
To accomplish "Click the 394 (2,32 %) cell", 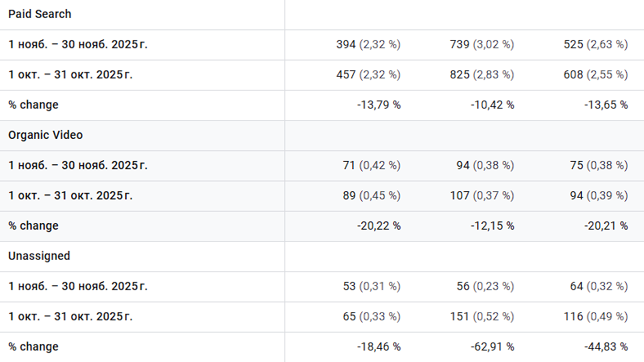I will [x=369, y=45].
